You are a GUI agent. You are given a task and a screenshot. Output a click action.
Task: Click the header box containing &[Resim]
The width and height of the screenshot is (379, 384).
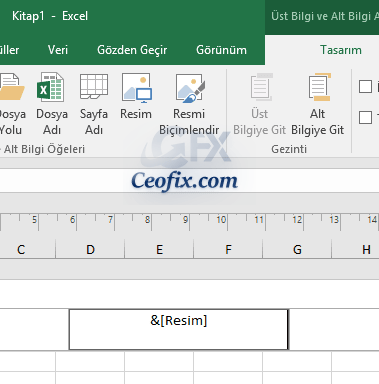[x=179, y=329]
